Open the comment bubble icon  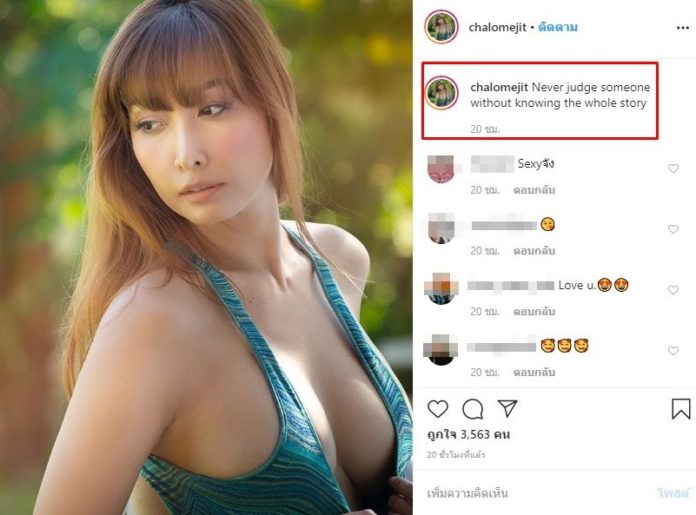473,409
